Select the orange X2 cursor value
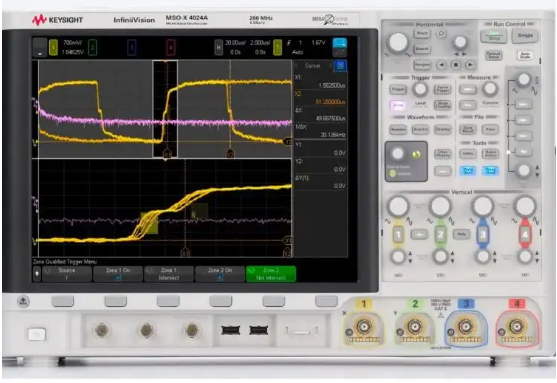 (330, 102)
